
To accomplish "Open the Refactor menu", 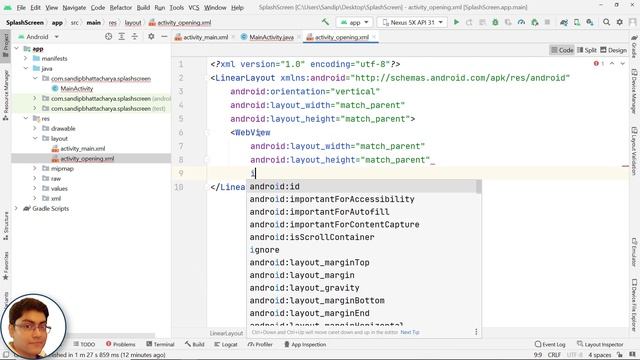I will click(x=121, y=7).
